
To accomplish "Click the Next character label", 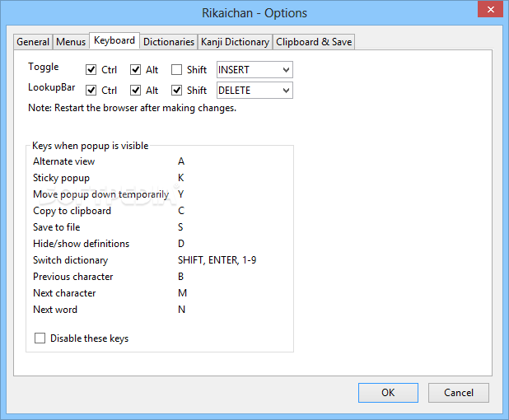I will tap(64, 293).
